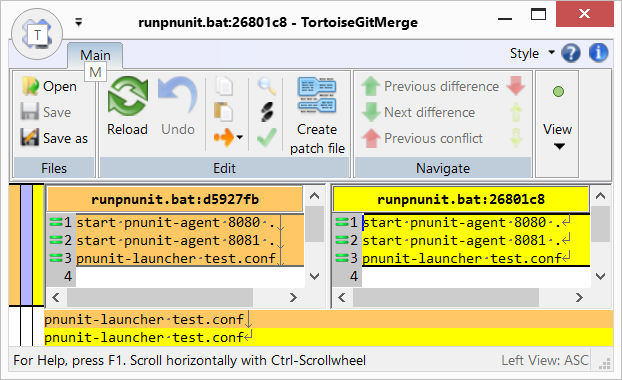The image size is (622, 380).
Task: Click the yellow locator bar column
Action: [38, 245]
